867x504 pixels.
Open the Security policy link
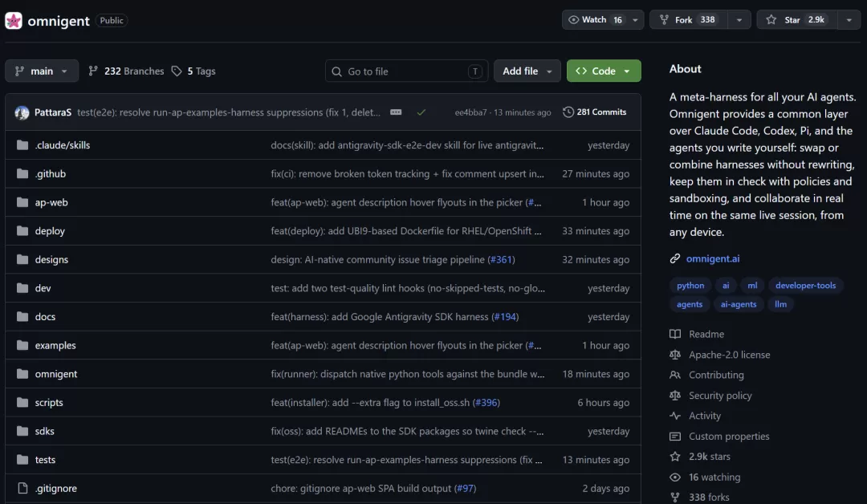[x=720, y=395]
